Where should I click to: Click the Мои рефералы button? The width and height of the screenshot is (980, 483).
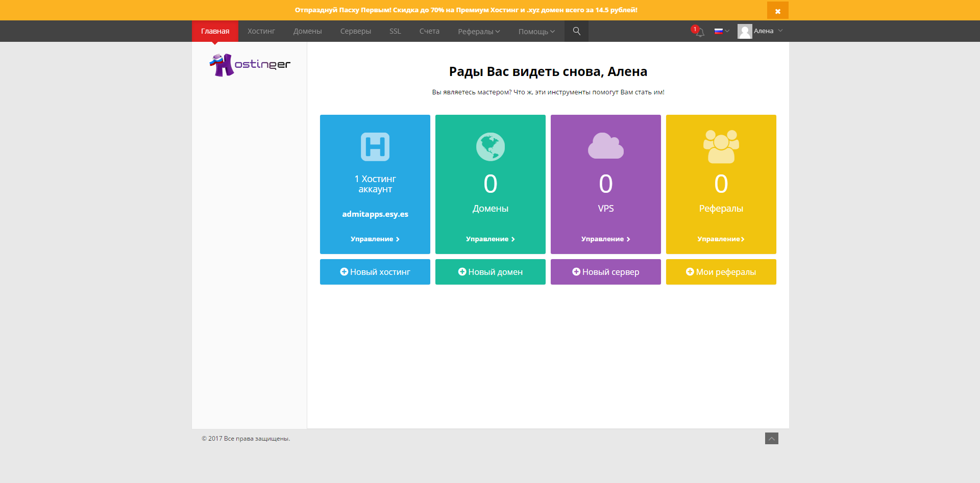[721, 272]
